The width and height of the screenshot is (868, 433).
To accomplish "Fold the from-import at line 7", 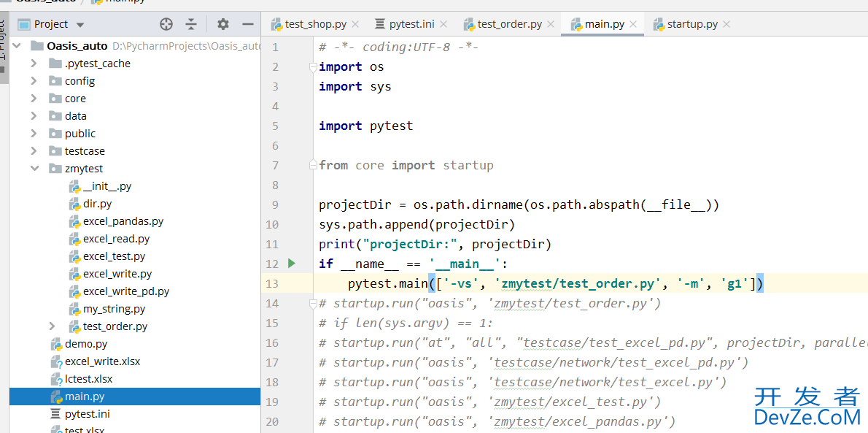I will [312, 165].
